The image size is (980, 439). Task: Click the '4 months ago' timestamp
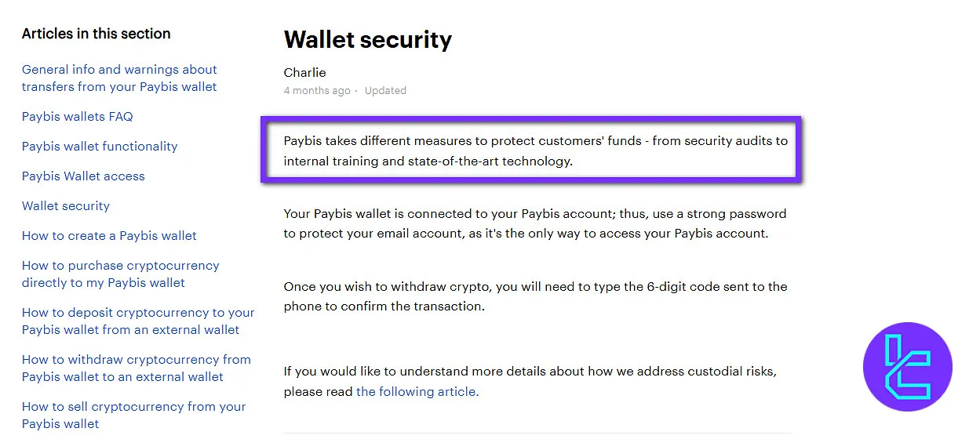tap(317, 91)
